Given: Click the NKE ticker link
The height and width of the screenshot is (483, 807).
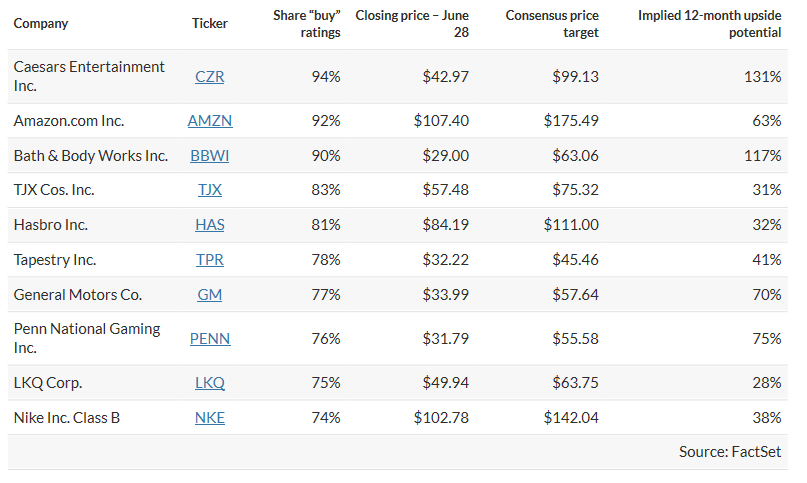Looking at the screenshot, I should tap(210, 418).
